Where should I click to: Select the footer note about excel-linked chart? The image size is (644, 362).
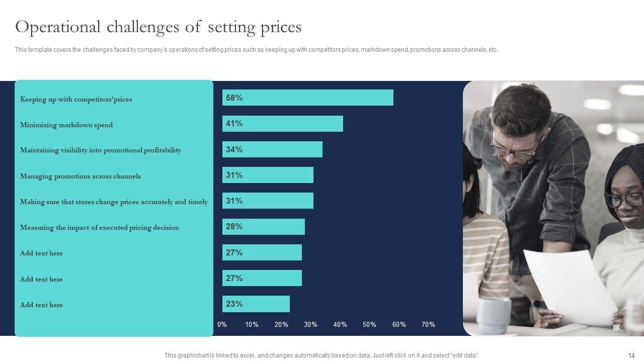322,355
